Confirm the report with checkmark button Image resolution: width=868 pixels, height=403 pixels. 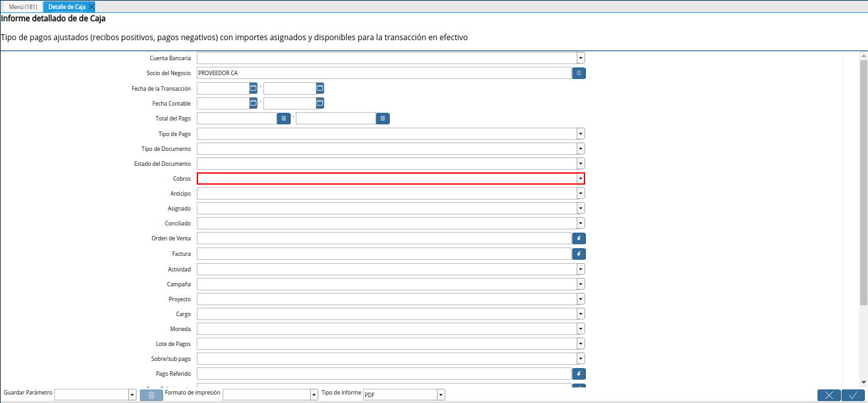(x=853, y=395)
